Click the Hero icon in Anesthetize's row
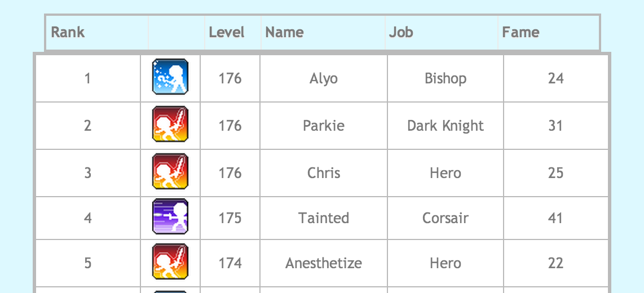644x293 pixels. tap(170, 262)
